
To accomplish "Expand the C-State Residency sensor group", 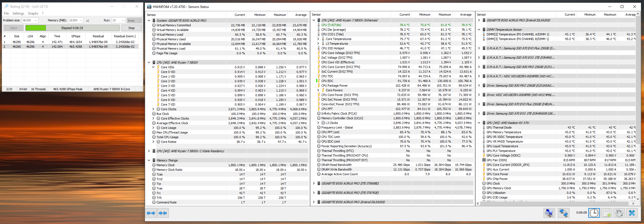I will [149, 151].
